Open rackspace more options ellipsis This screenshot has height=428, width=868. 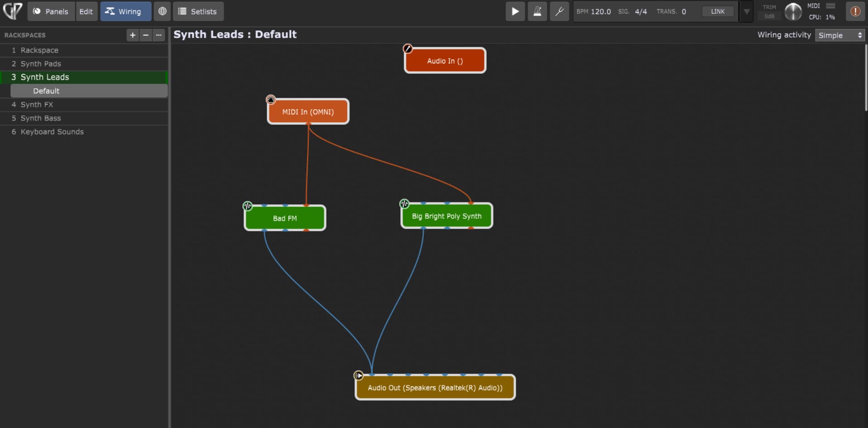coord(158,35)
